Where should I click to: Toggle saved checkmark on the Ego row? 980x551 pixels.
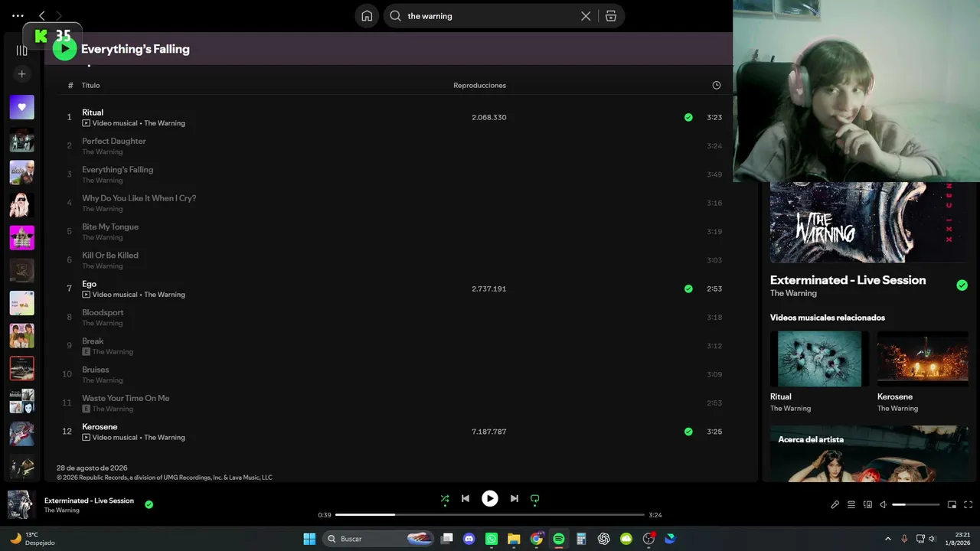688,289
